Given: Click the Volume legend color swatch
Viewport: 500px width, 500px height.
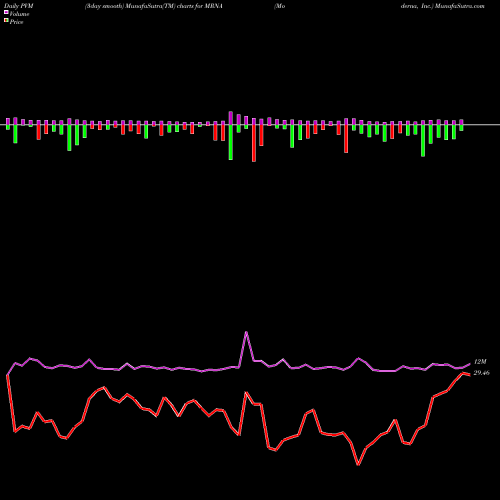Looking at the screenshot, I should pyautogui.click(x=6, y=12).
